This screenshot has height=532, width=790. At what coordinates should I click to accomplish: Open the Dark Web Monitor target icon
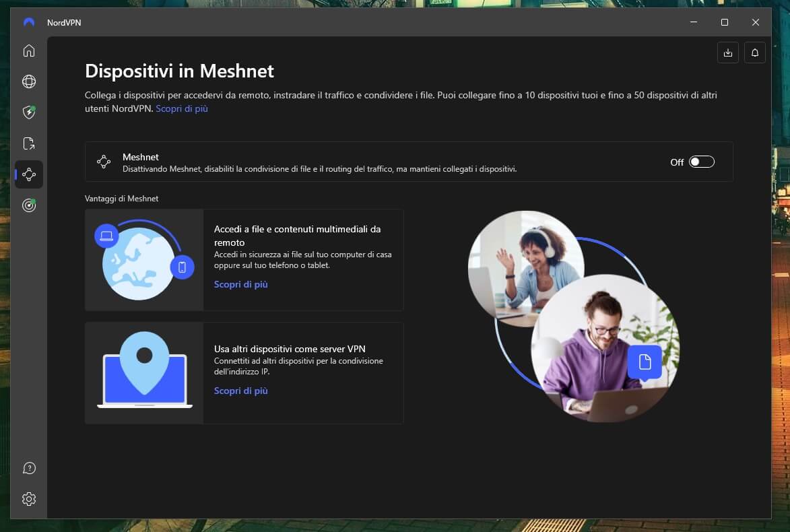(29, 205)
